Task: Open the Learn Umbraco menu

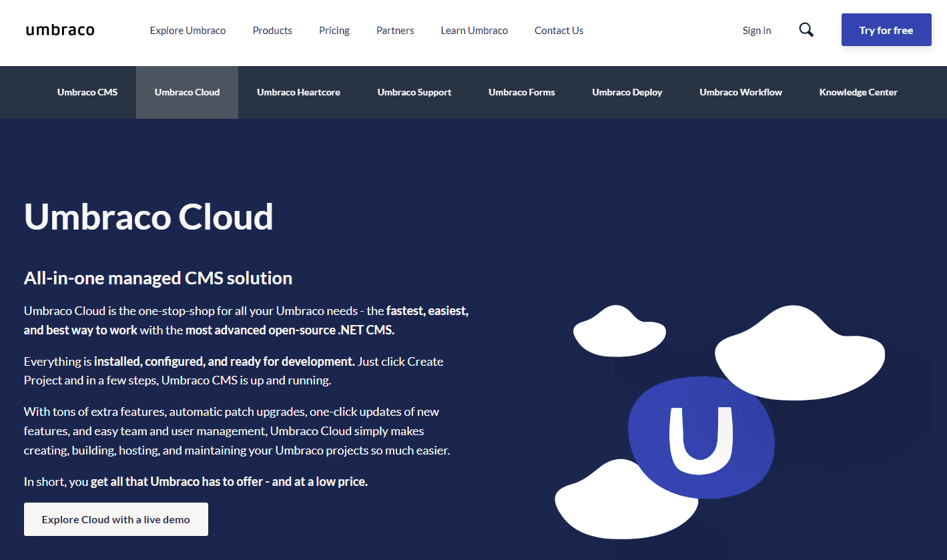Action: (x=474, y=31)
